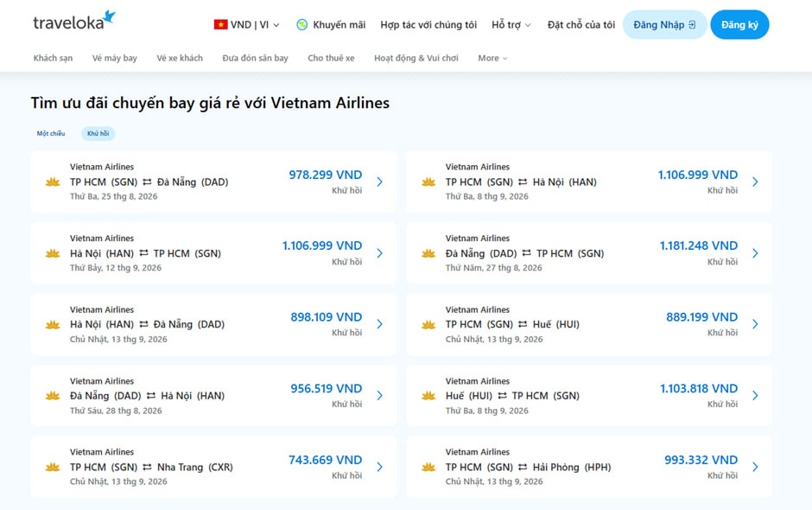Screen dimensions: 812x510
Task: Click the round-trip arrows icon for SGN–HUI
Action: point(523,324)
